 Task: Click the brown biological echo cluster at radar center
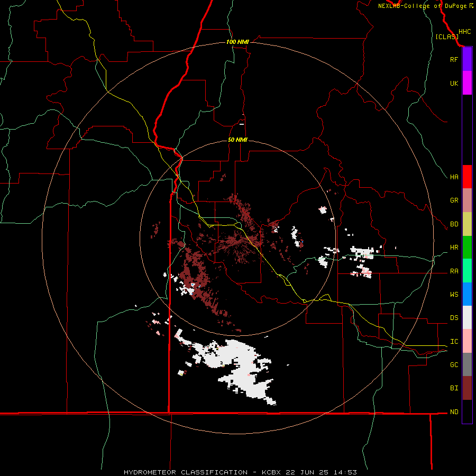click(240, 241)
